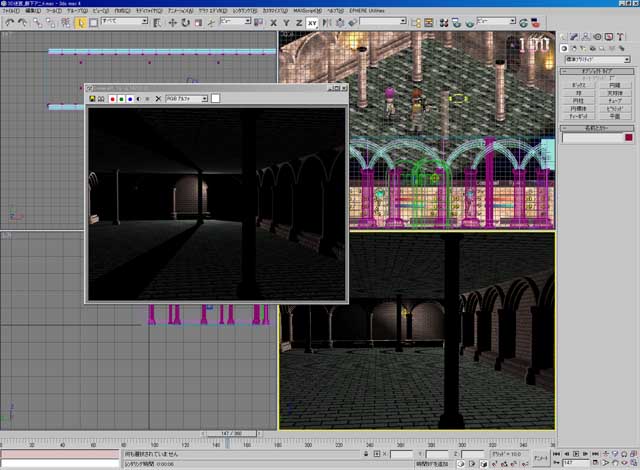The height and width of the screenshot is (470, 640).
Task: Restrict transform to Y axis
Action: click(286, 23)
